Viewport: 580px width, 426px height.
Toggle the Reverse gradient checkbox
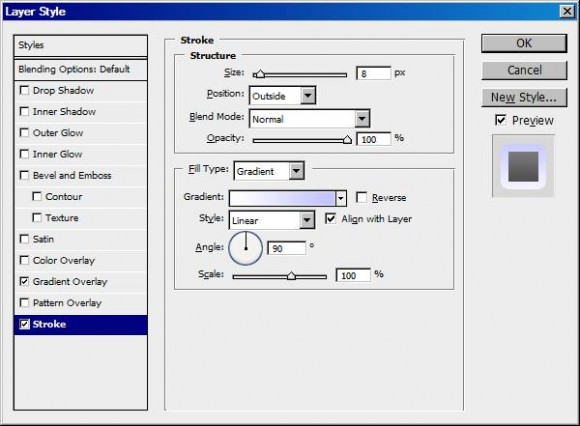click(x=361, y=197)
